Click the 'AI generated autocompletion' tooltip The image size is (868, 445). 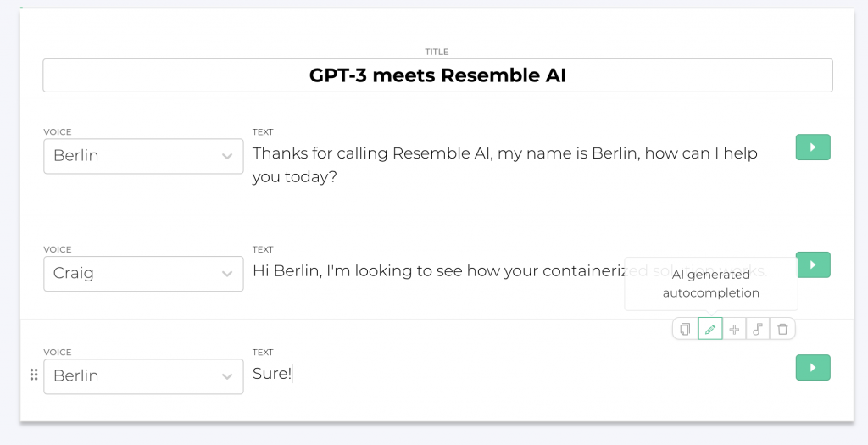click(x=711, y=284)
